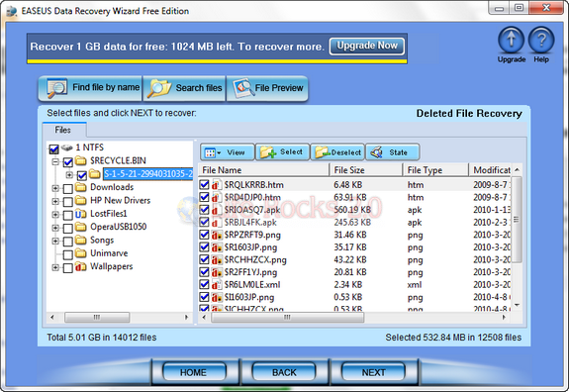The height and width of the screenshot is (392, 569).
Task: Open File Preview tool
Action: (x=267, y=88)
